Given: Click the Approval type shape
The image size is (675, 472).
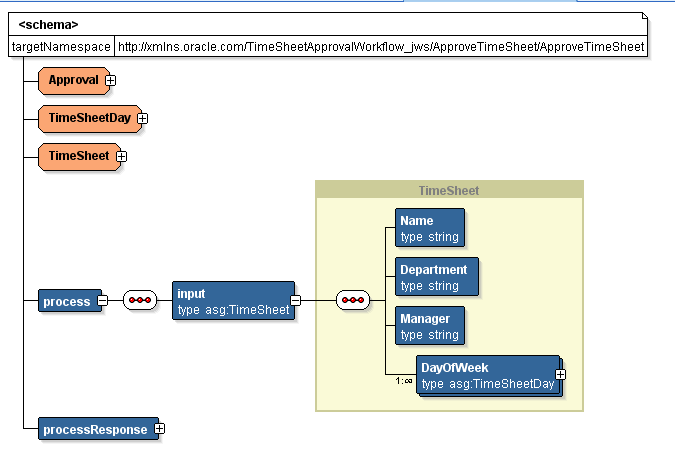Looking at the screenshot, I should pos(72,80).
